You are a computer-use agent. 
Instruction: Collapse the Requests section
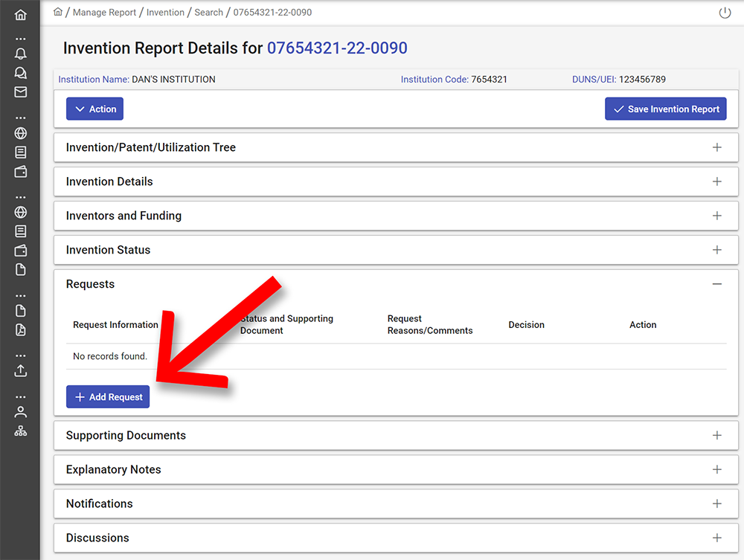716,284
